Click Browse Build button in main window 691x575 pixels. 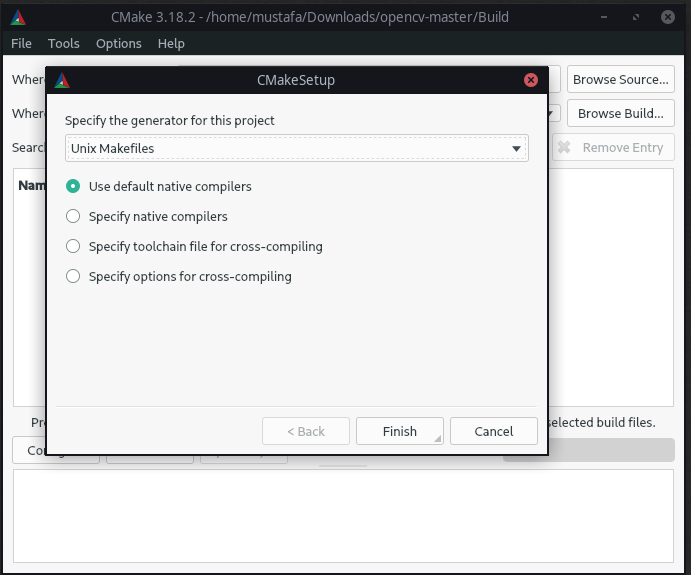(x=620, y=113)
